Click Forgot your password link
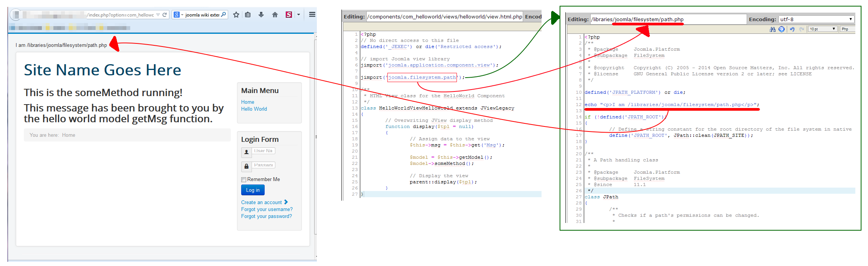 pyautogui.click(x=266, y=216)
